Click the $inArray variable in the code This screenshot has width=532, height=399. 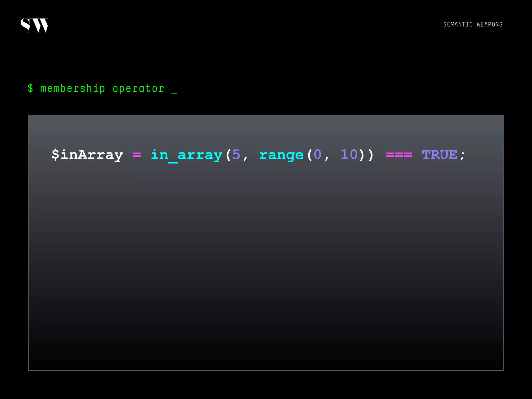[87, 155]
